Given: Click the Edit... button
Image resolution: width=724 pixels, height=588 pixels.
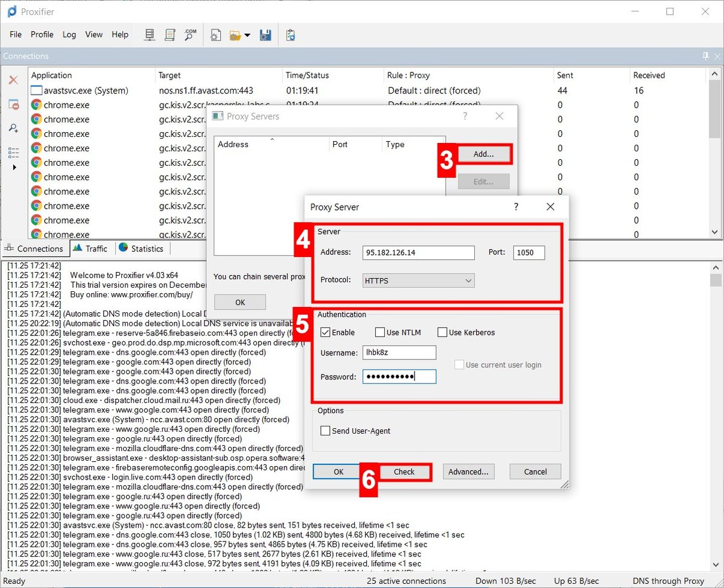Looking at the screenshot, I should pyautogui.click(x=483, y=182).
